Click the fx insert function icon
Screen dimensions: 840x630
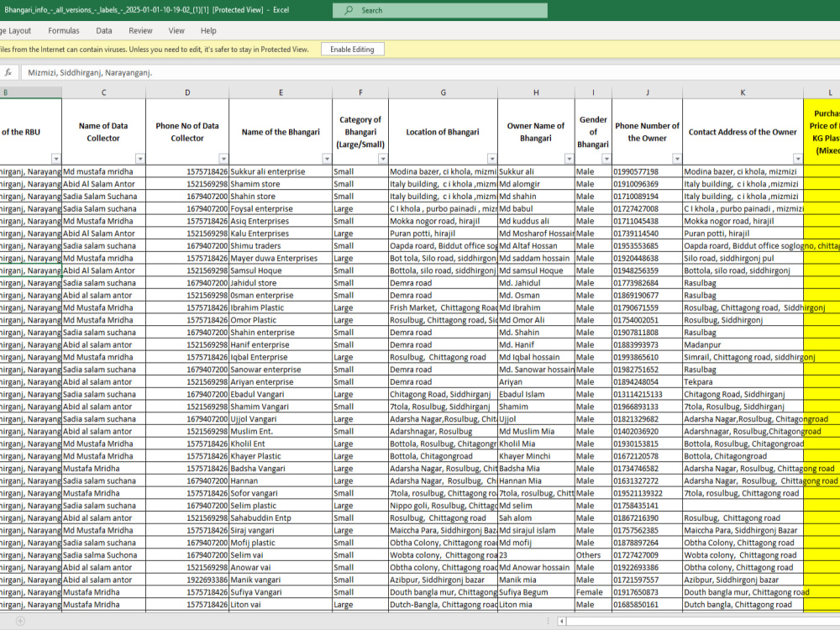[8, 72]
